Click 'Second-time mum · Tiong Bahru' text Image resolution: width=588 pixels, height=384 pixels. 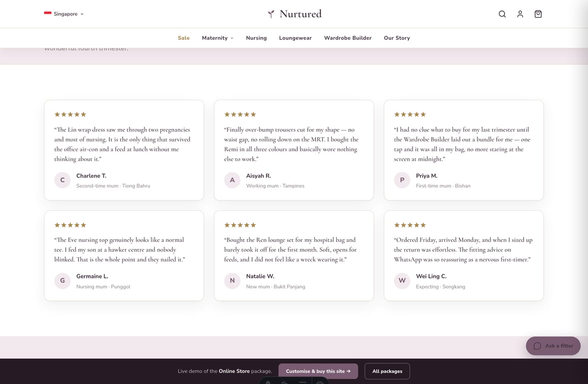(113, 186)
